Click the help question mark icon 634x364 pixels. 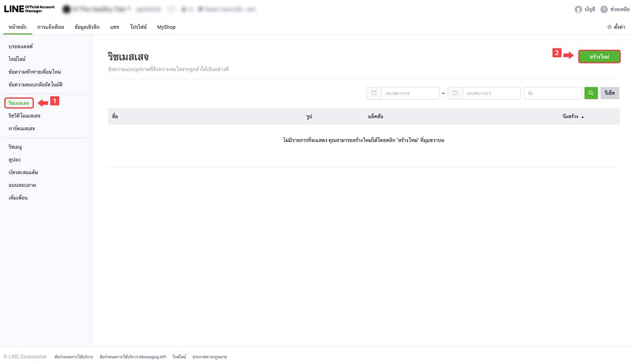(x=604, y=10)
